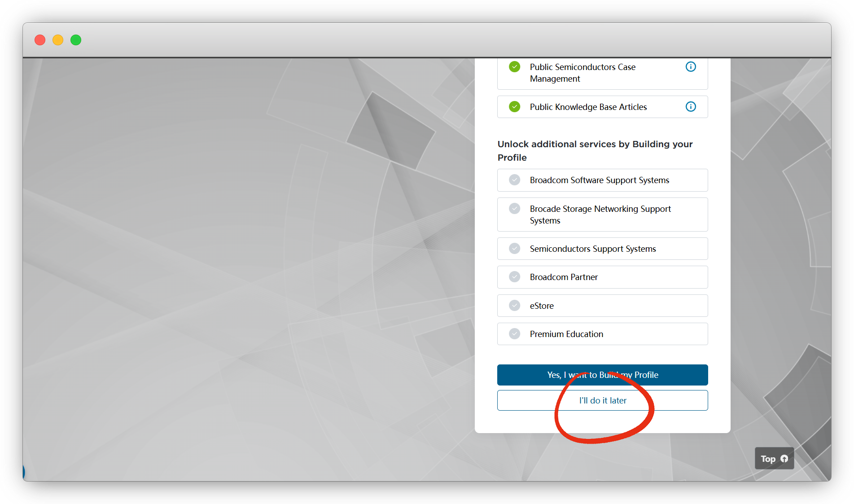Click green checkmark beside Public Semiconductors Case Management
Image resolution: width=854 pixels, height=504 pixels.
[x=514, y=67]
